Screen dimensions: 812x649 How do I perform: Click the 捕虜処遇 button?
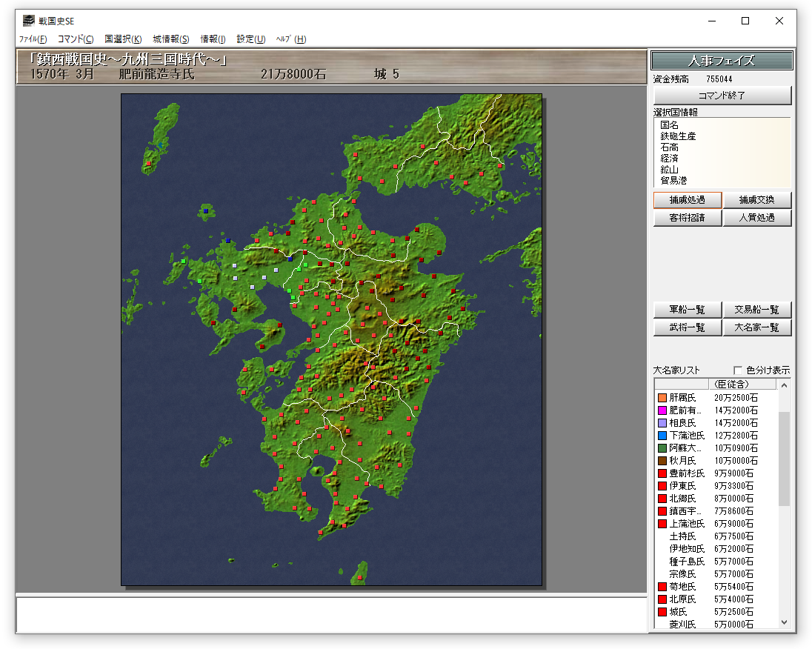click(687, 200)
